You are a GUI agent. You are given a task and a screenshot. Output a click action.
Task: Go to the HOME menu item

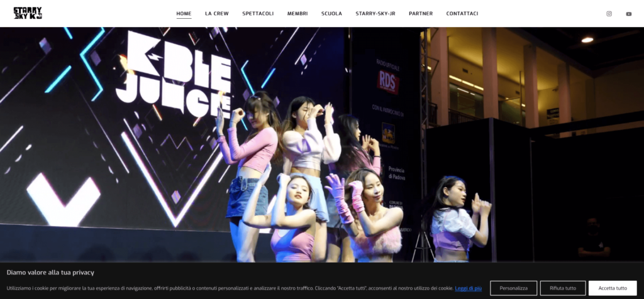[x=184, y=13]
